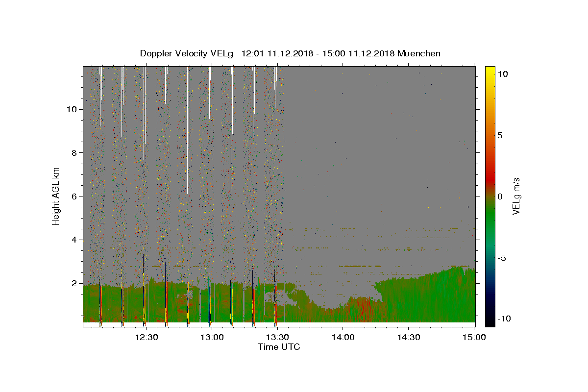The height and width of the screenshot is (392, 588).
Task: Click the height axis label 4
Action: point(73,240)
